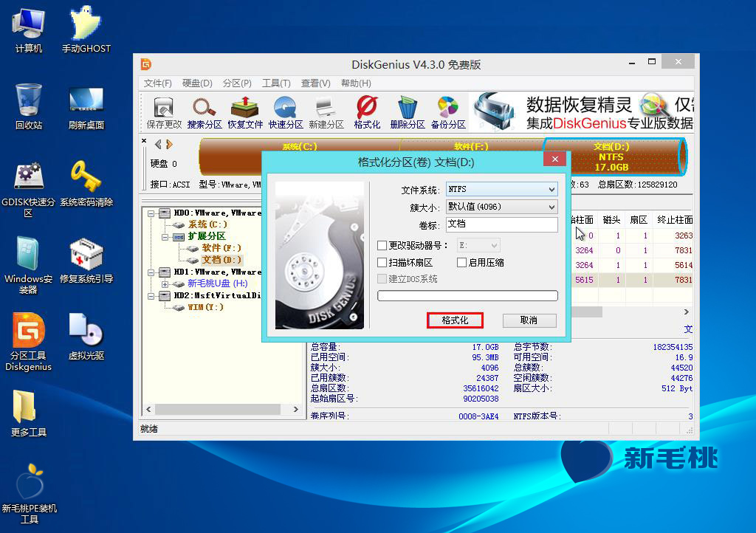Launch the 恢复文件 file recovery tool

click(x=245, y=113)
